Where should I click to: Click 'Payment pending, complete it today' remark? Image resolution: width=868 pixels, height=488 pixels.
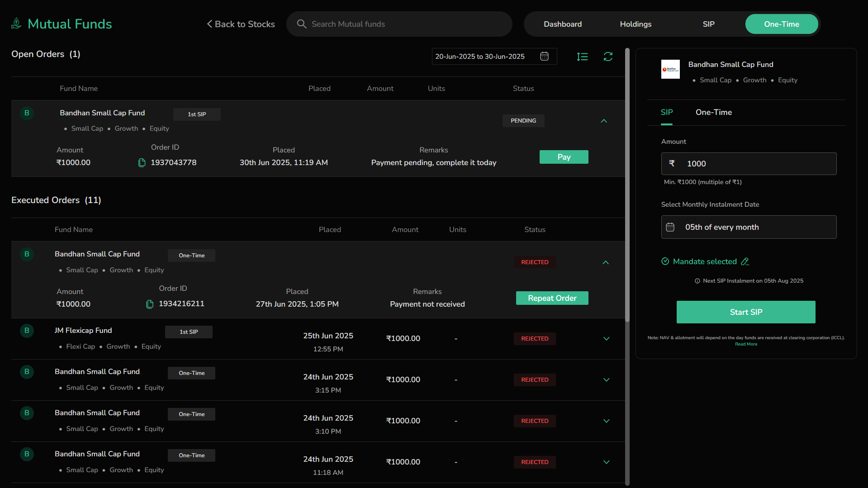click(434, 163)
